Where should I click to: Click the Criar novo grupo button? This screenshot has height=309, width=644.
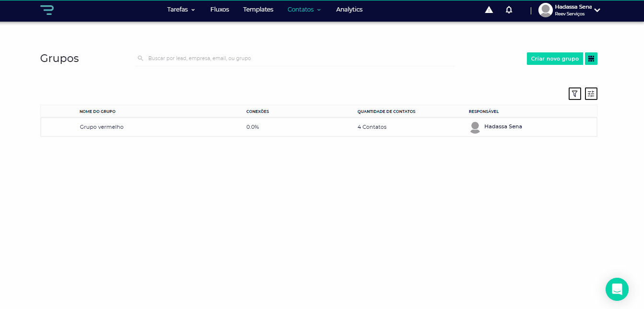pyautogui.click(x=554, y=59)
